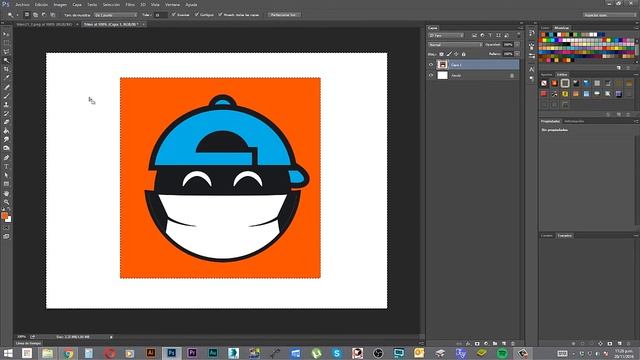Create a new layer from Capas panel
Screen dimensions: 640x360
504,344
